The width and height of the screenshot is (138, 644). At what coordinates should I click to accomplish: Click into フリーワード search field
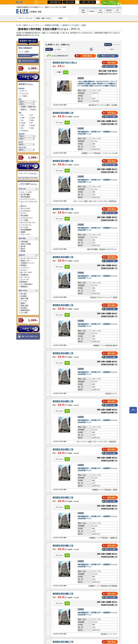[x=28, y=178]
